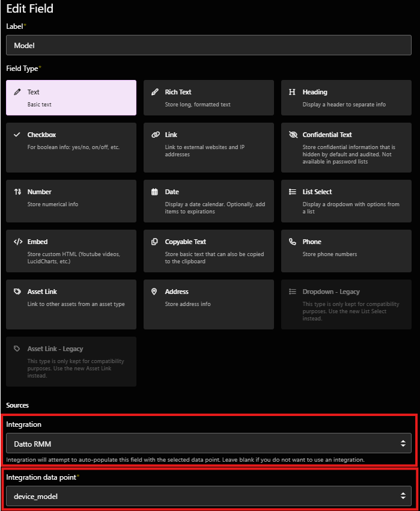This screenshot has width=420, height=511.
Task: Open the Integration dropdown showing Datto RMM
Action: pyautogui.click(x=210, y=442)
